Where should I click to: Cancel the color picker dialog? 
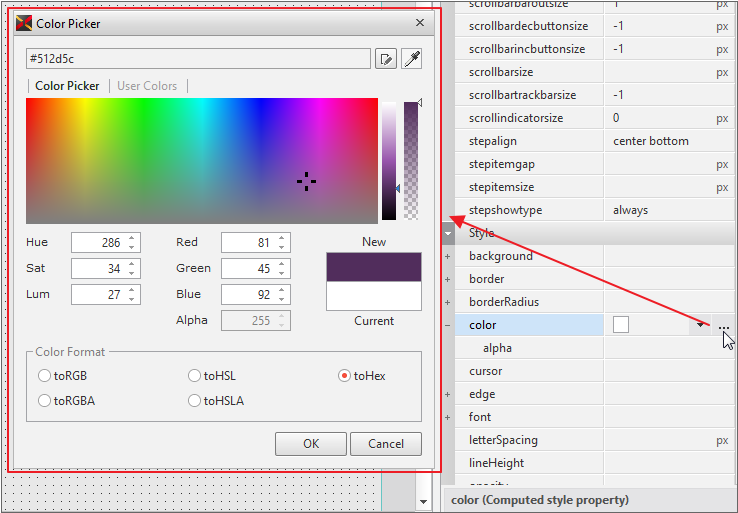(x=386, y=444)
